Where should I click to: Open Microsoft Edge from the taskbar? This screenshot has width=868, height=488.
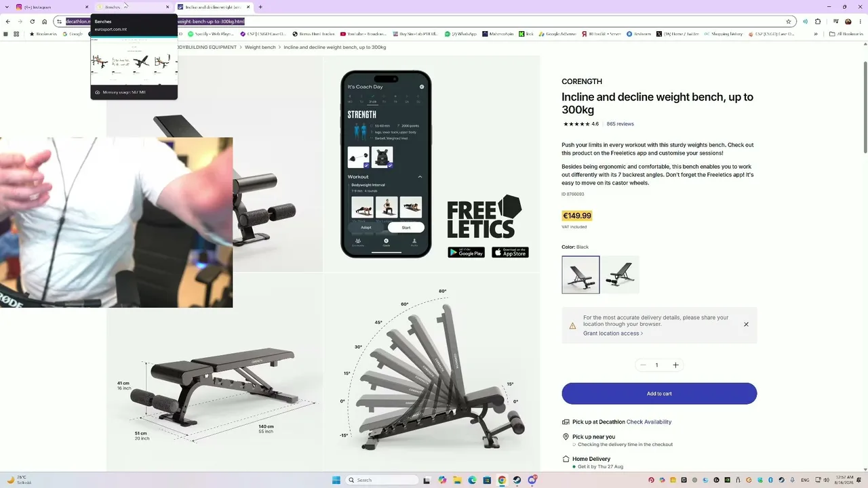coord(472,480)
